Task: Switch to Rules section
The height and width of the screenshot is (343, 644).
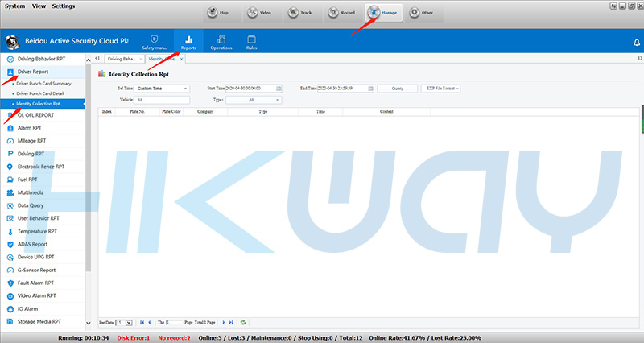Action: coord(251,42)
